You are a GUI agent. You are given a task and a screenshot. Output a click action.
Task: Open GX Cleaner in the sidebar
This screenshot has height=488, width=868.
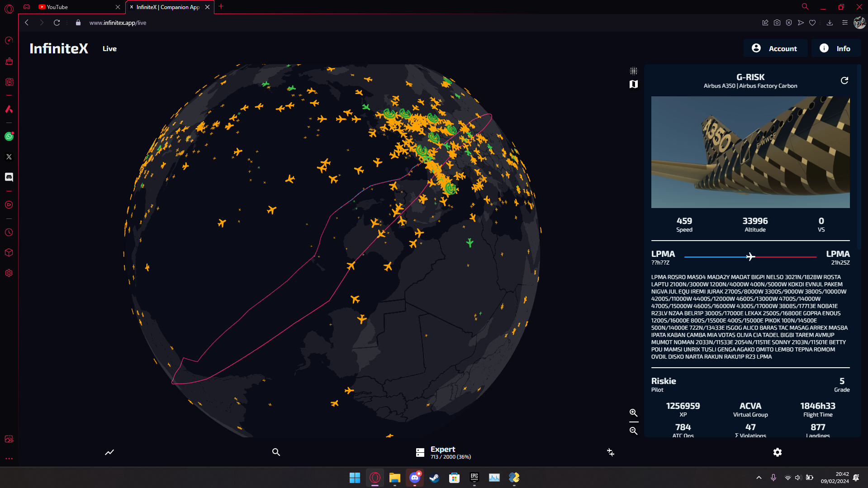[x=9, y=62]
